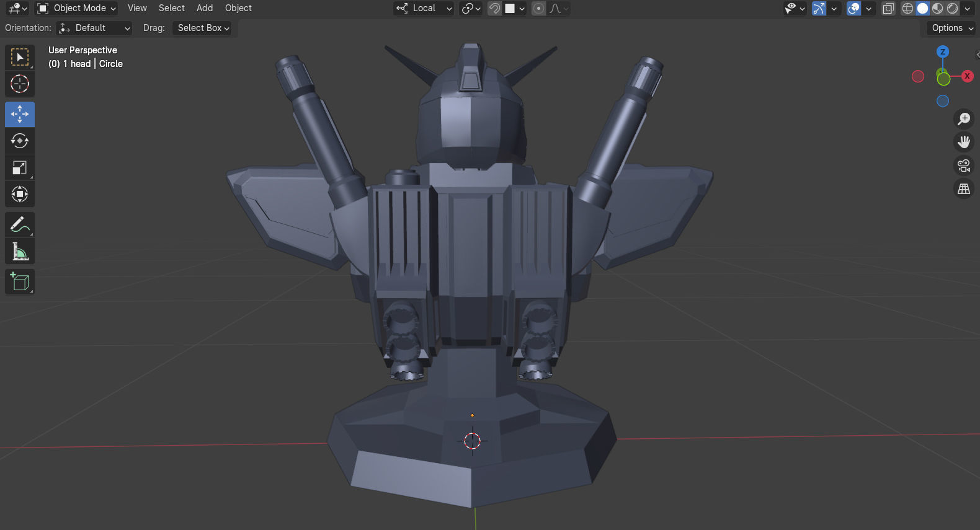Open the editor type dropdown
The height and width of the screenshot is (530, 980).
pyautogui.click(x=17, y=8)
